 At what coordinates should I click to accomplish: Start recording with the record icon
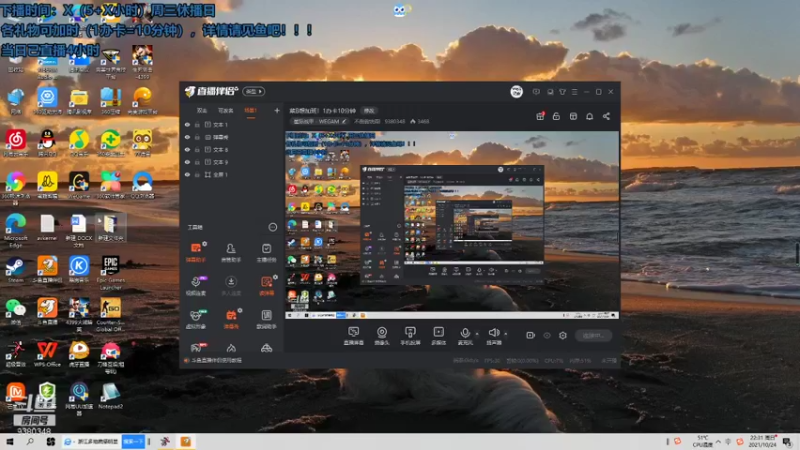(530, 335)
